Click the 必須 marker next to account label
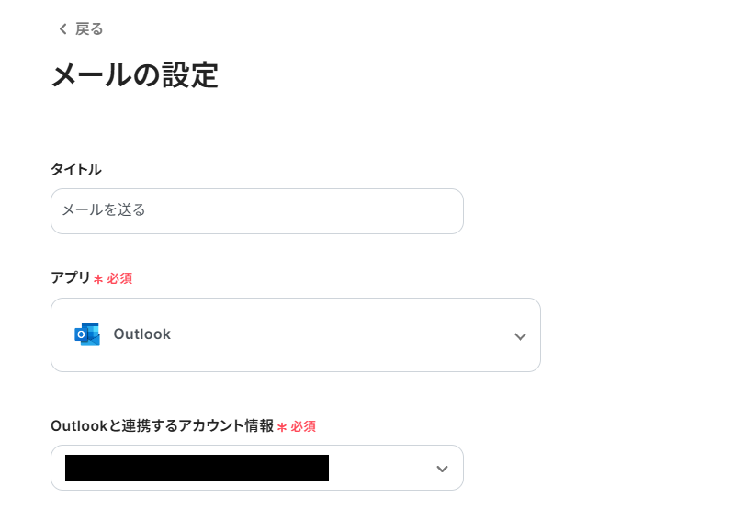Image resolution: width=756 pixels, height=532 pixels. (303, 426)
